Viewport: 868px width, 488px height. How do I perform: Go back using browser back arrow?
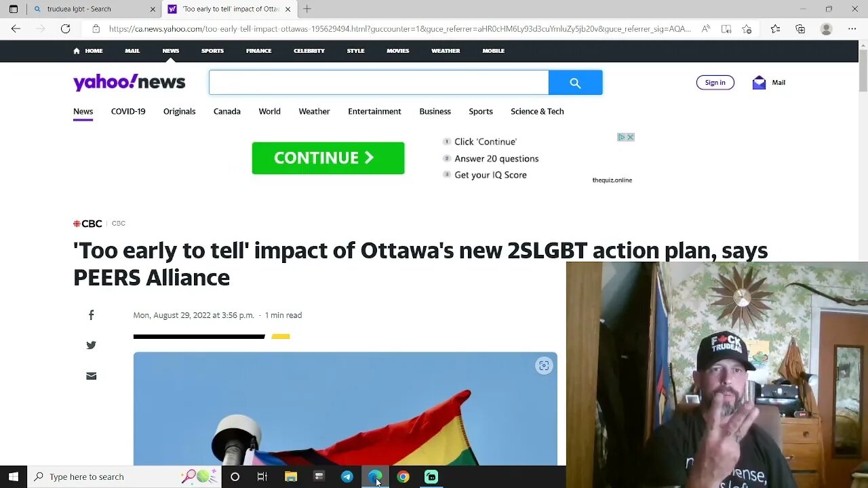click(16, 28)
